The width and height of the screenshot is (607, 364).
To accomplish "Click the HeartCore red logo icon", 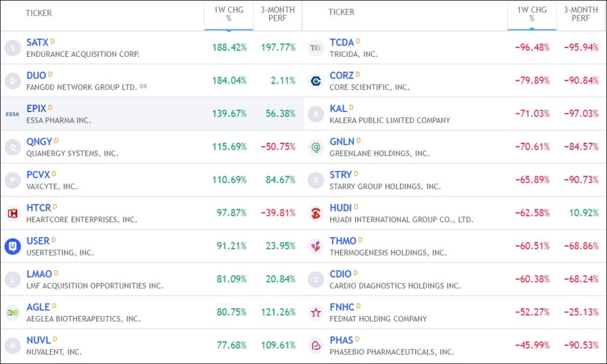I will pos(12,213).
